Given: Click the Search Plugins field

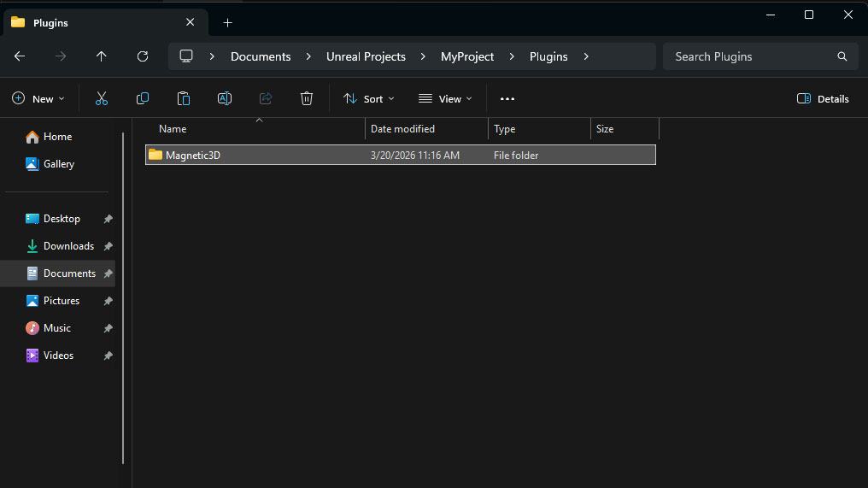Looking at the screenshot, I should pos(752,56).
